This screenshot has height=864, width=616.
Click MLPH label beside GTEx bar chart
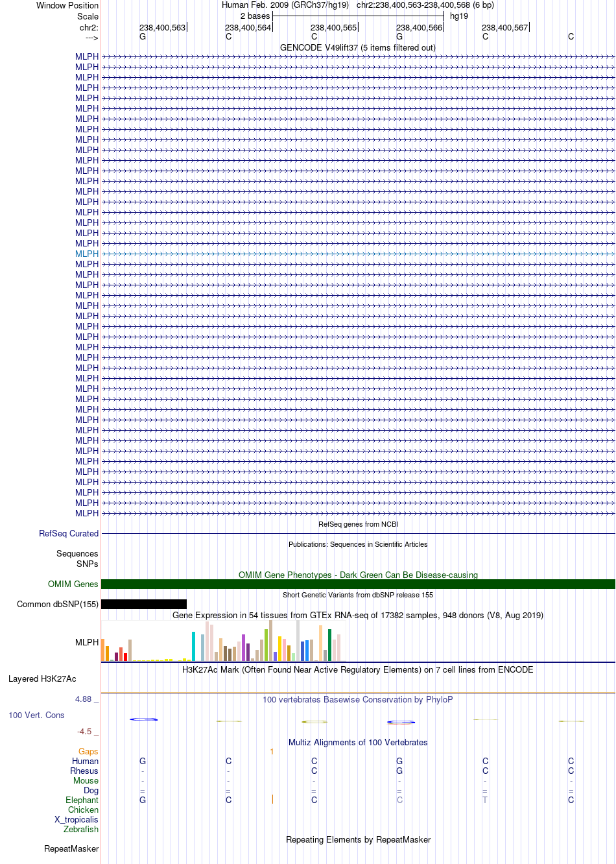point(87,642)
